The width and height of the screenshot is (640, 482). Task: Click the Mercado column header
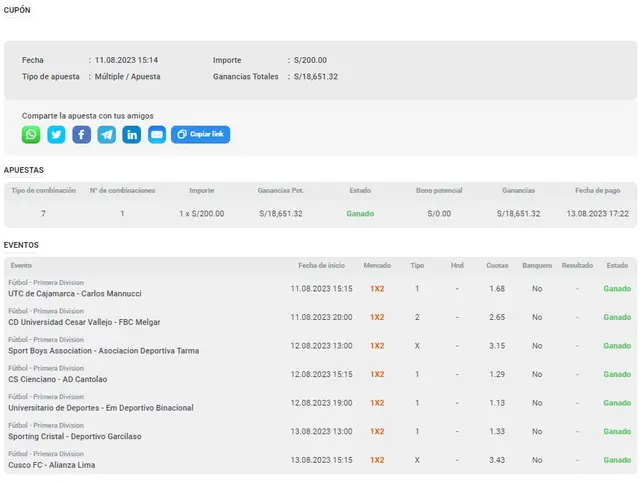377,265
